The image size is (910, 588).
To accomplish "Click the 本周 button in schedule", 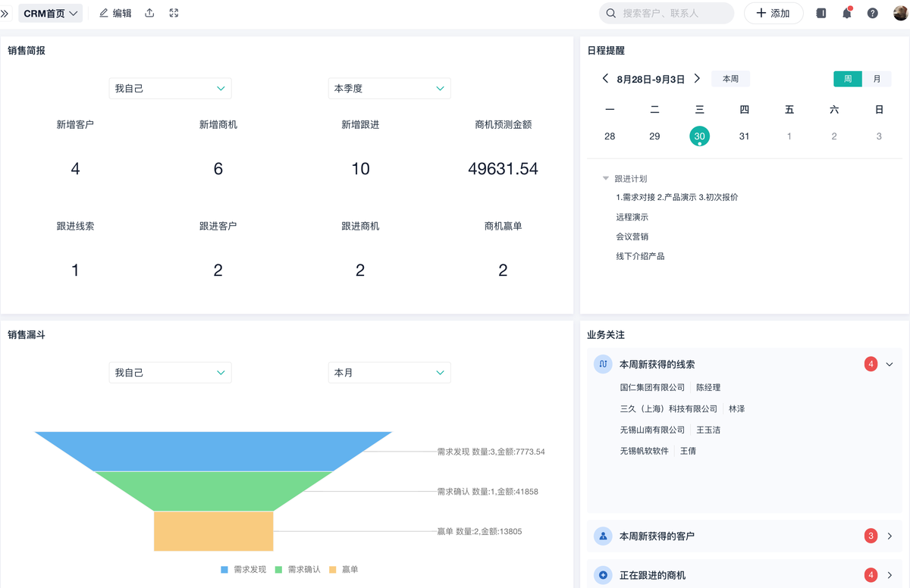I will coord(730,79).
